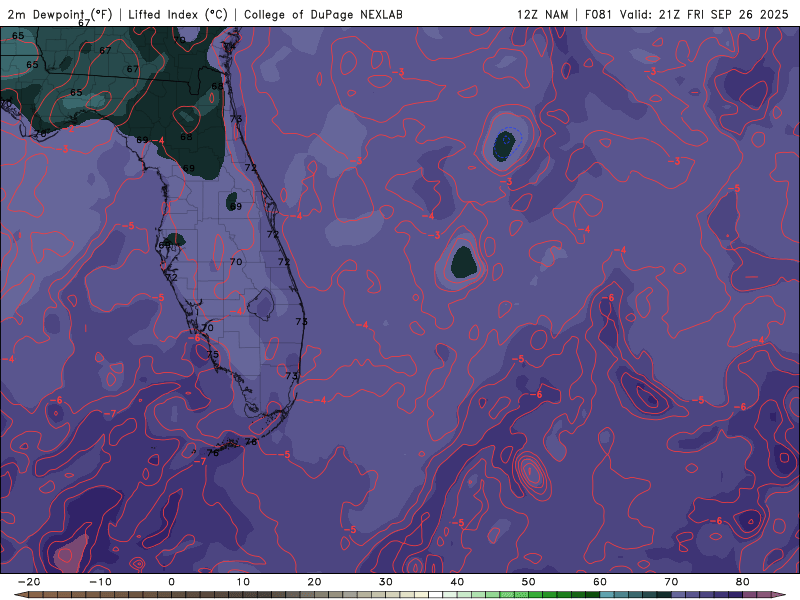Click the Lake Okeechobee outline in south Florida

point(261,304)
